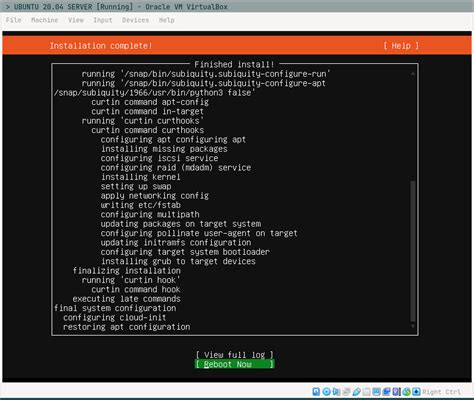Click the 'finalizing installation' log line
This screenshot has width=474, height=400.
(127, 271)
